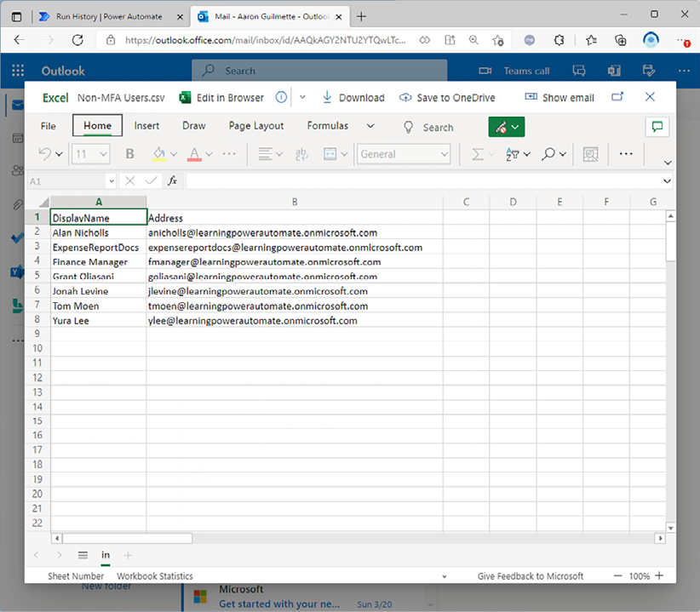Toggle Bold formatting

pyautogui.click(x=130, y=154)
